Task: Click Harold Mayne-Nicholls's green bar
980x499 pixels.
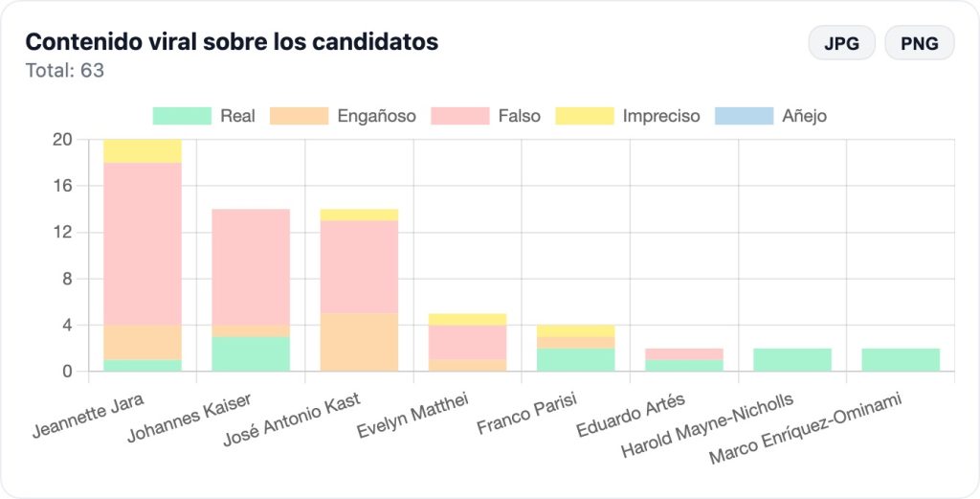Action: [x=791, y=359]
